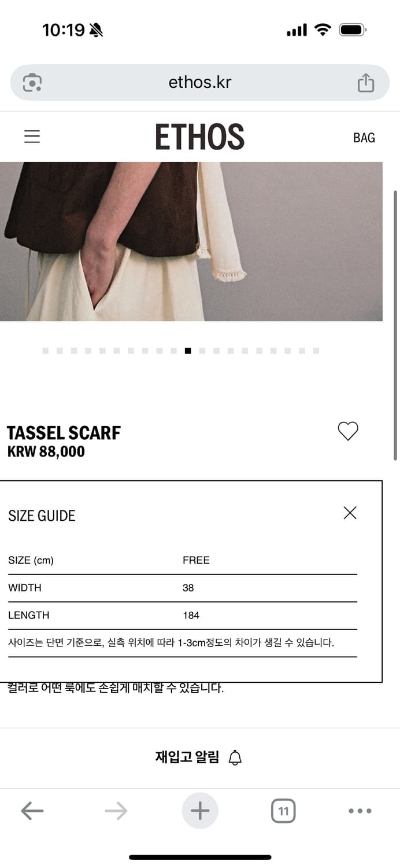Select the currently active black carousel dot
400x868 pixels.
coord(188,351)
